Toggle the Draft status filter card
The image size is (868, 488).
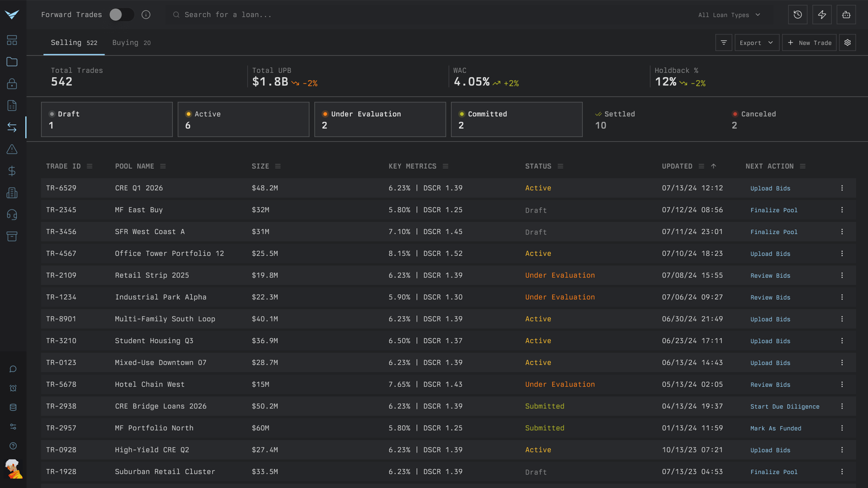[107, 120]
